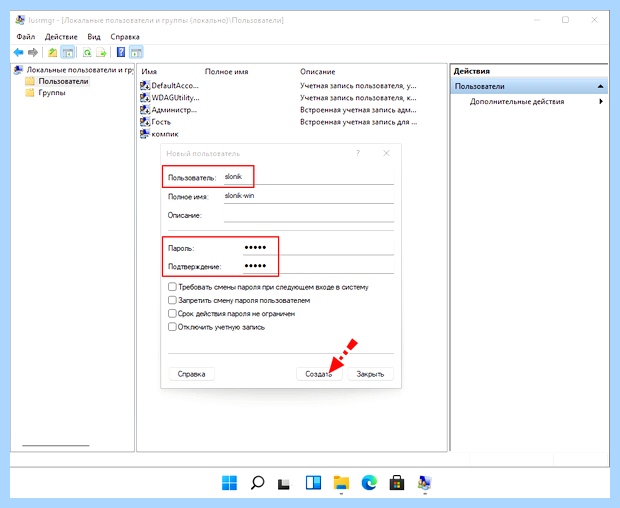The height and width of the screenshot is (508, 620).
Task: Check 'Срок действия пароля не ограничен'
Action: coord(172,313)
